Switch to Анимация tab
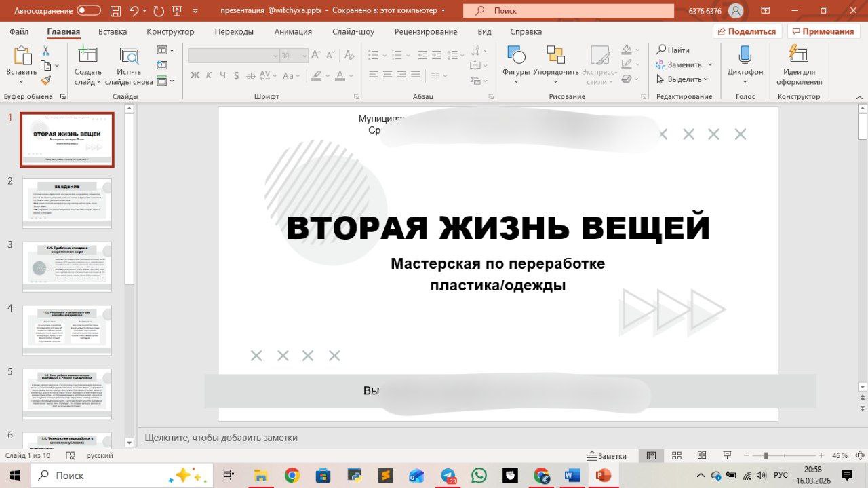This screenshot has height=488, width=868. (293, 31)
